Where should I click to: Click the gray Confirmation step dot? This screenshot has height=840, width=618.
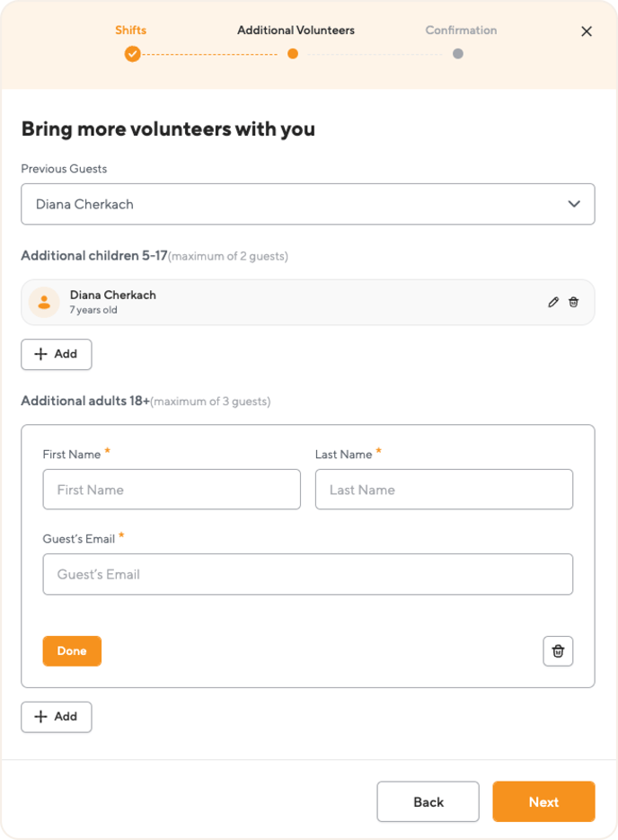[x=458, y=54]
